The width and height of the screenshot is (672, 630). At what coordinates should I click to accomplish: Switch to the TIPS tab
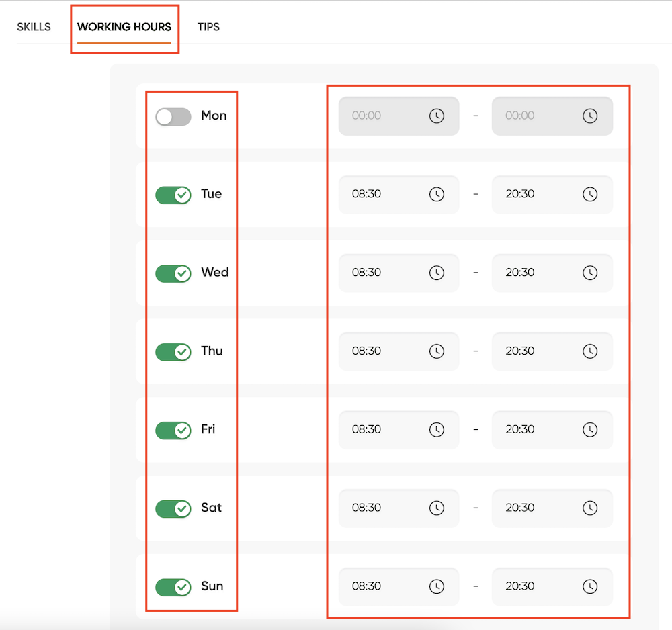(x=208, y=27)
